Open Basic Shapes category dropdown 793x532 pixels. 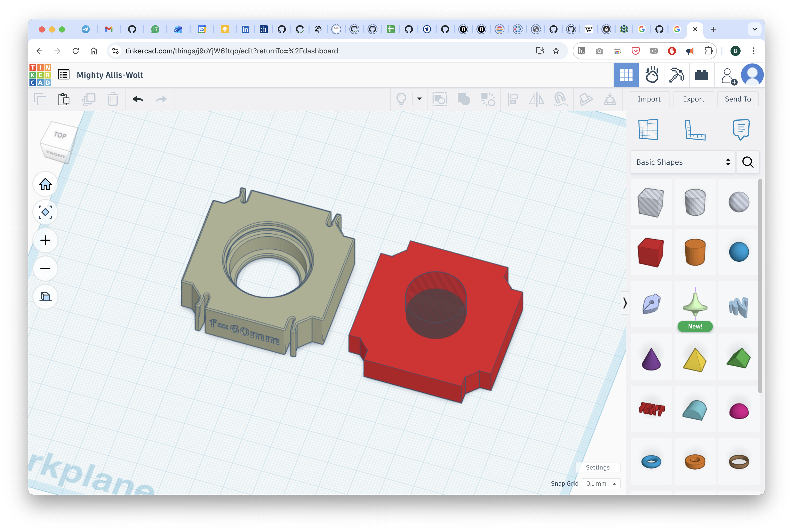click(683, 162)
